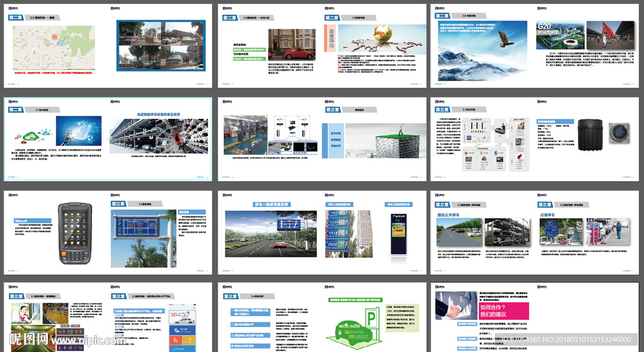Select the company logo above the handshake photo
The height and width of the screenshot is (352, 644).
coord(440,287)
